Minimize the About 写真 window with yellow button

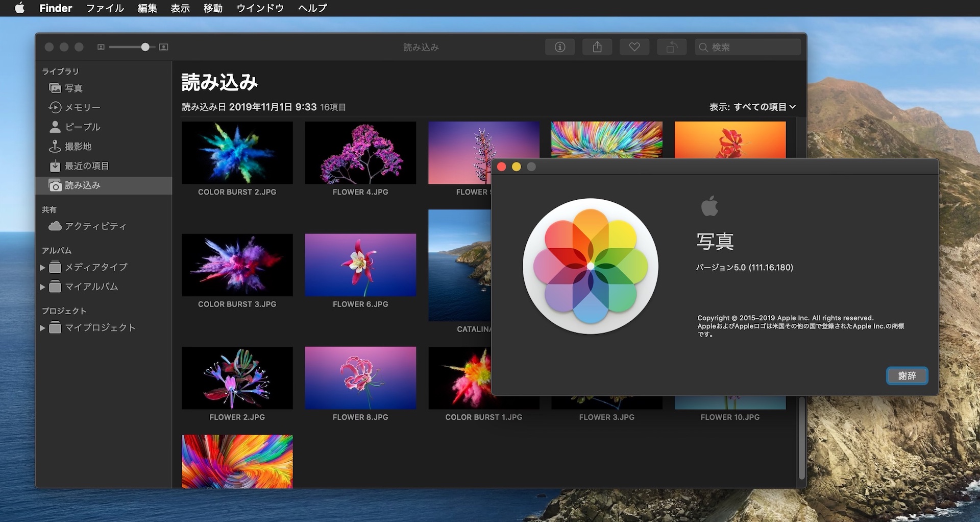[x=516, y=167]
